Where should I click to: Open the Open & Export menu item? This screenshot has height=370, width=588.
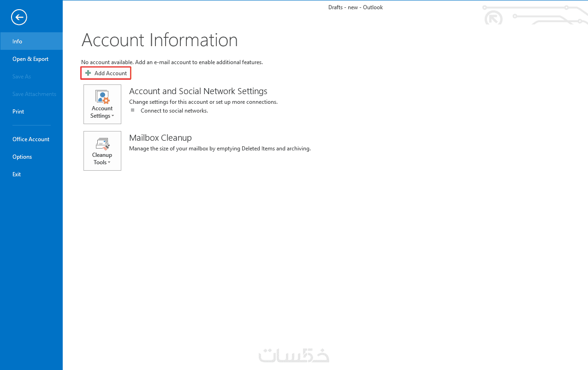click(x=31, y=59)
